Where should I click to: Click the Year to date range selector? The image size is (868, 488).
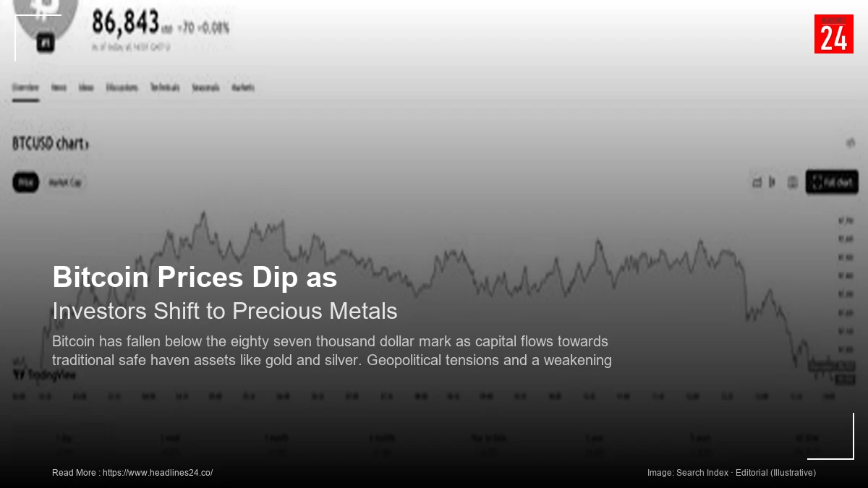488,437
